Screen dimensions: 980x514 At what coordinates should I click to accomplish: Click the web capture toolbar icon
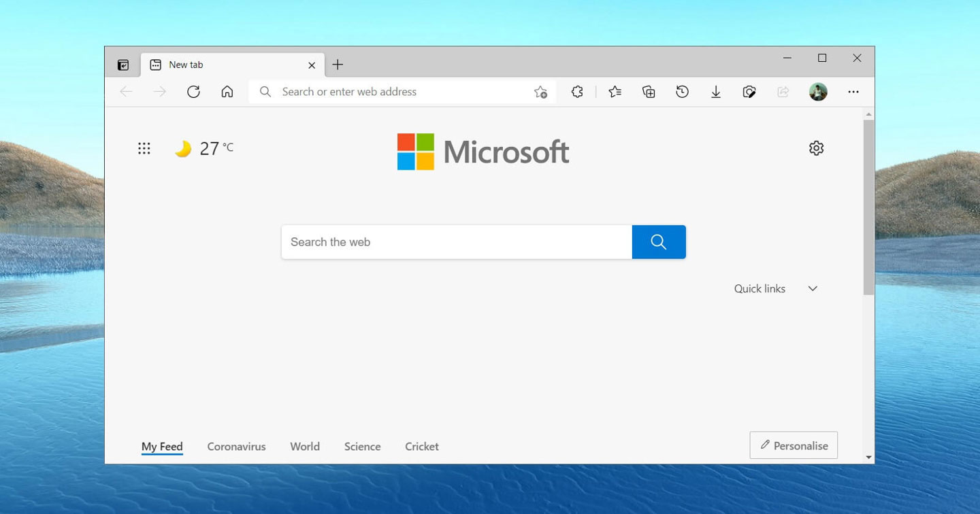coord(749,92)
